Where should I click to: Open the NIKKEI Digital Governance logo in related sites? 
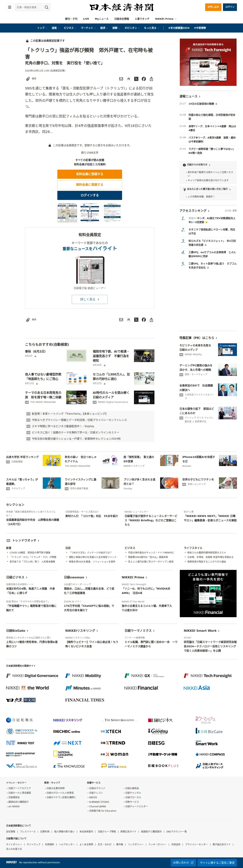pyautogui.click(x=32, y=676)
